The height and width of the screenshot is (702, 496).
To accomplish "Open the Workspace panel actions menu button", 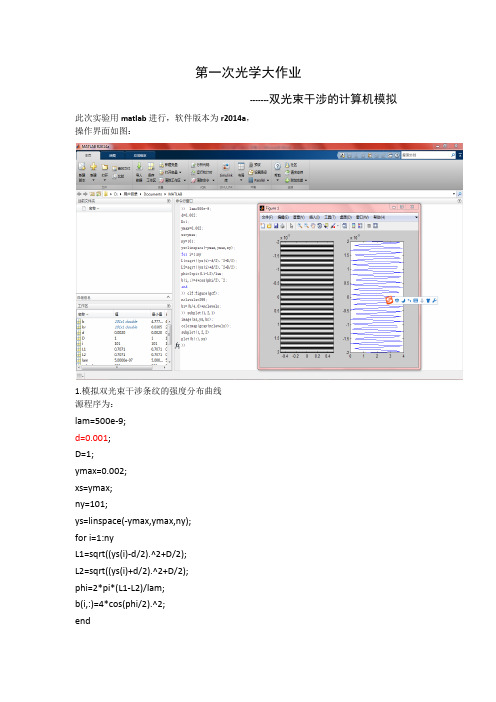I will [x=169, y=305].
